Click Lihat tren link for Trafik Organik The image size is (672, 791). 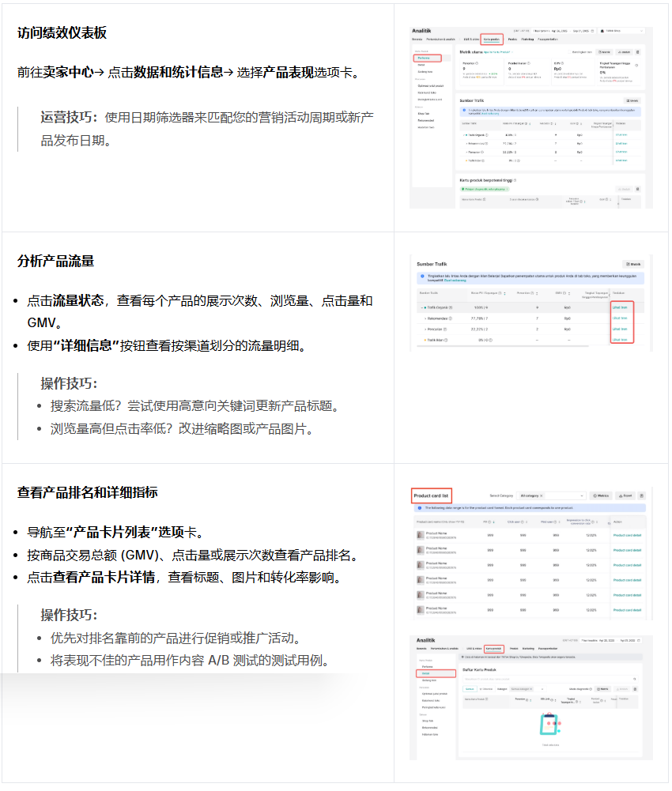tap(621, 307)
